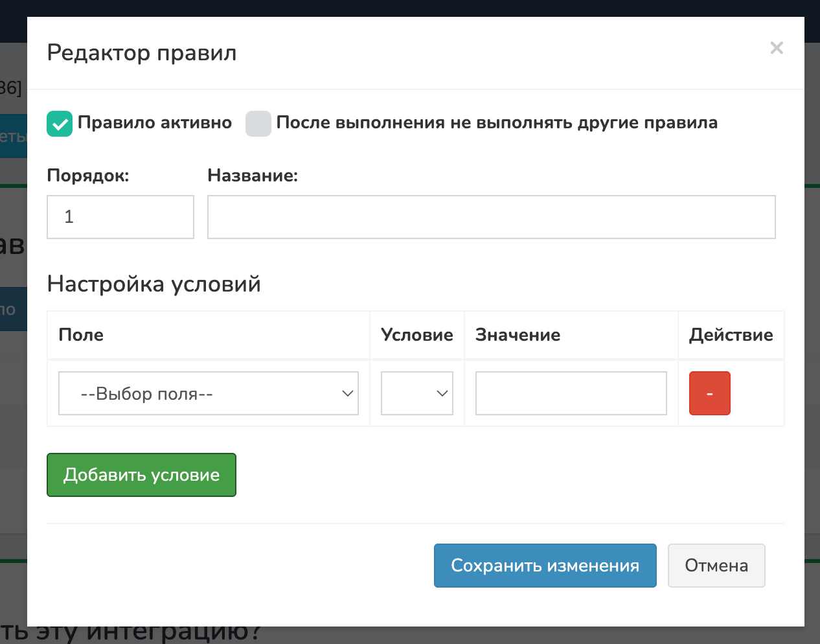Focus the Порядок input field

[x=120, y=217]
